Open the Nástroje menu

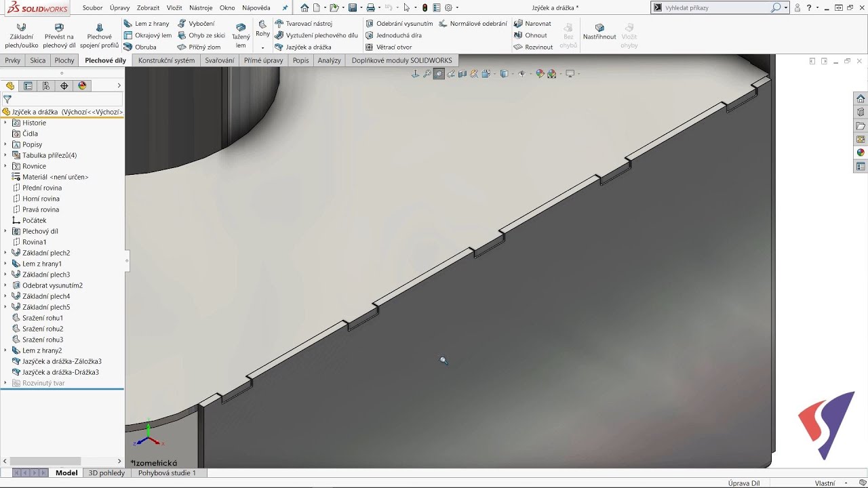201,8
